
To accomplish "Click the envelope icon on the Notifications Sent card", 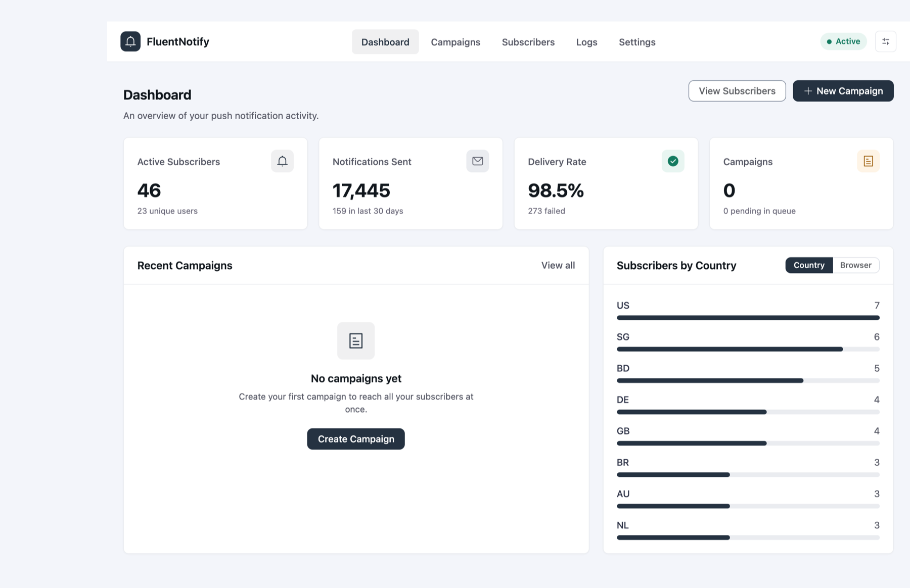I will point(477,161).
